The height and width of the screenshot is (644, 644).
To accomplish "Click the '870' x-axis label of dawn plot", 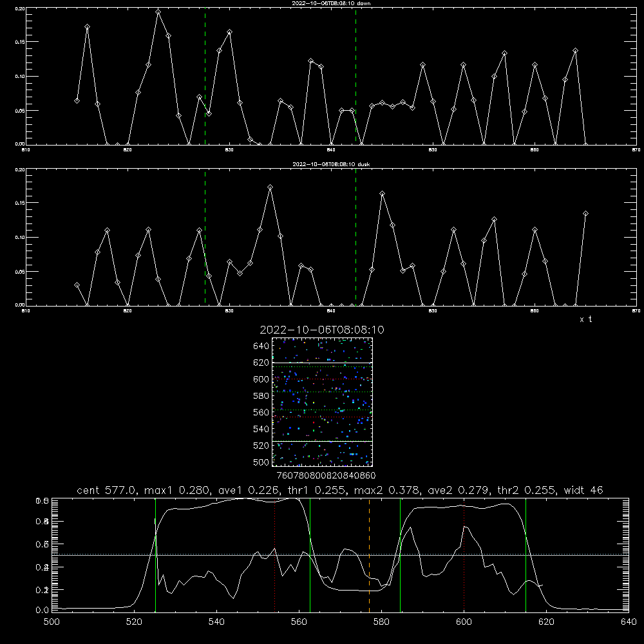I will pos(636,150).
